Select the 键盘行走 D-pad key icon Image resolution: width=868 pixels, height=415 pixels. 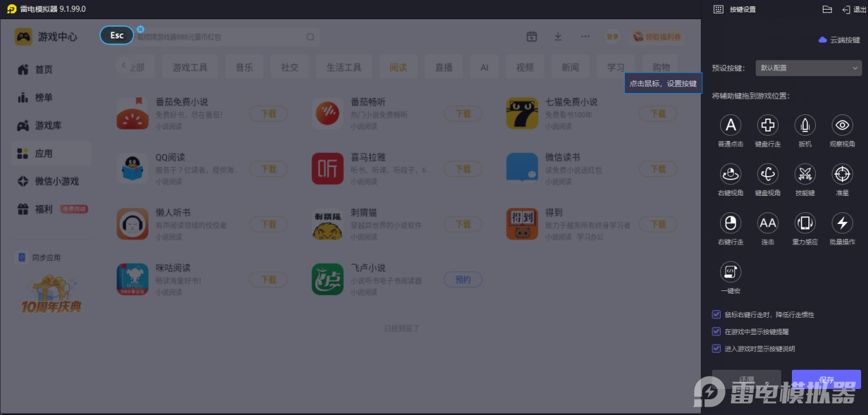(x=767, y=125)
